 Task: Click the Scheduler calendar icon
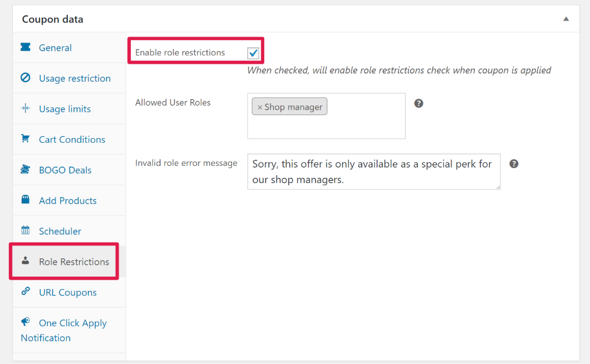click(x=25, y=230)
